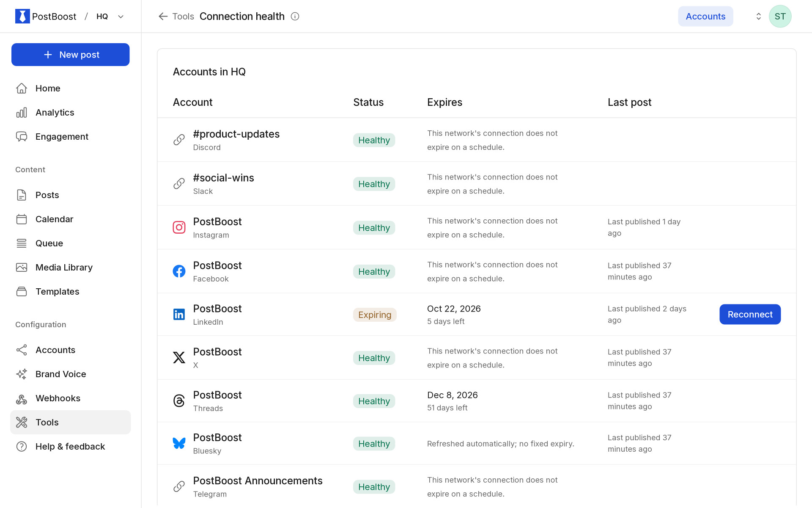The image size is (812, 508).
Task: Click the Help & feedback question icon
Action: 22,446
